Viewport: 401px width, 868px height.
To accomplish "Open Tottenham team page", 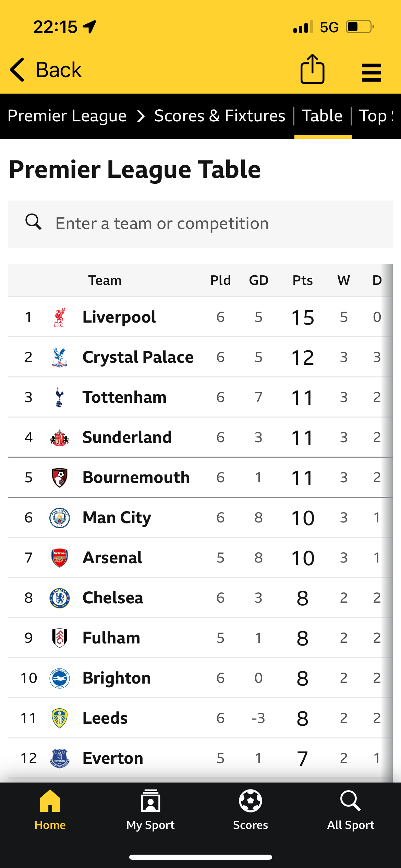I will point(124,397).
